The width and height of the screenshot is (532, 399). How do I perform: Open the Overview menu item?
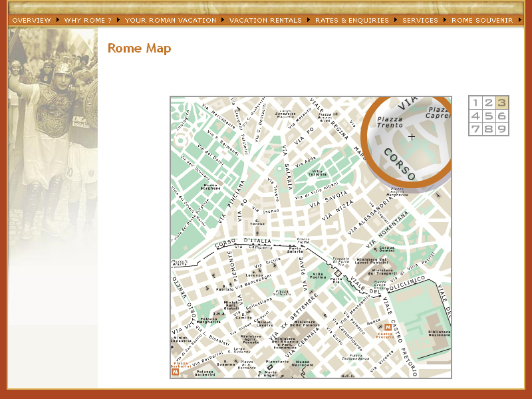click(31, 20)
